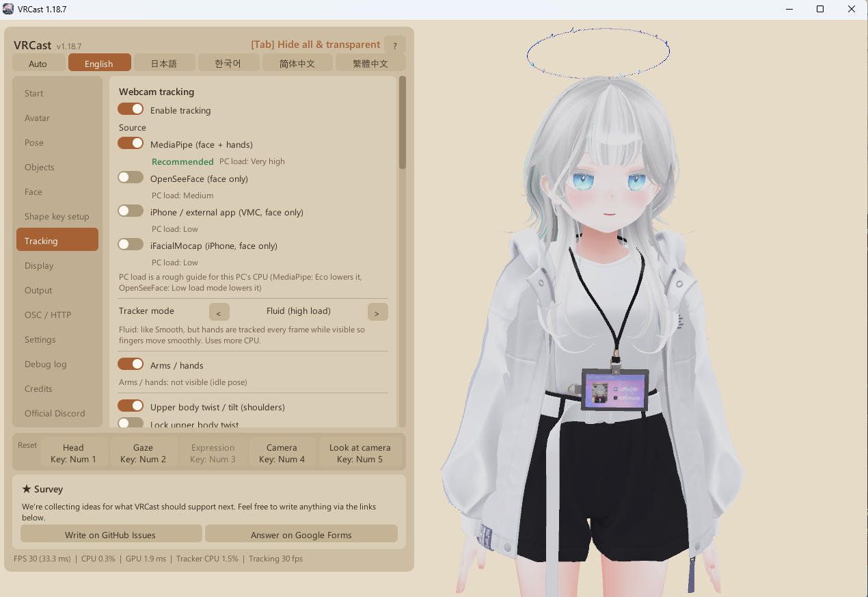Click Expression Key: Num 3 reset button

(213, 453)
